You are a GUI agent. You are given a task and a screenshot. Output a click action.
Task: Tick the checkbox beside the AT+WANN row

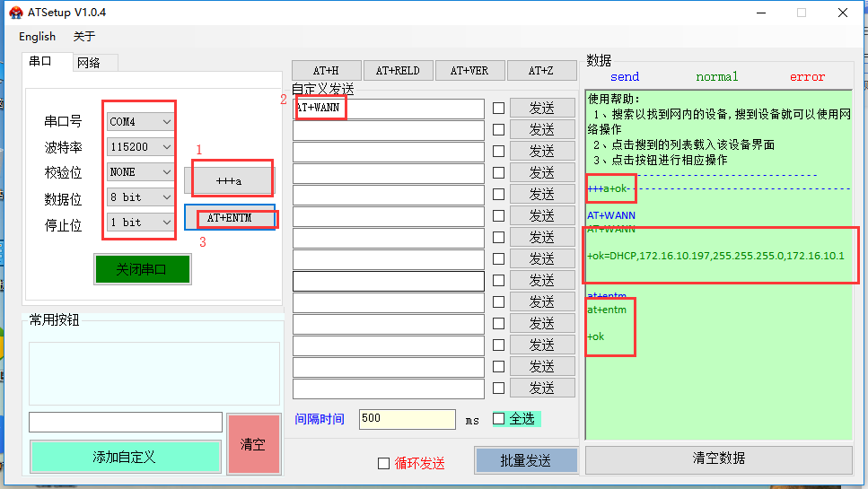[499, 109]
